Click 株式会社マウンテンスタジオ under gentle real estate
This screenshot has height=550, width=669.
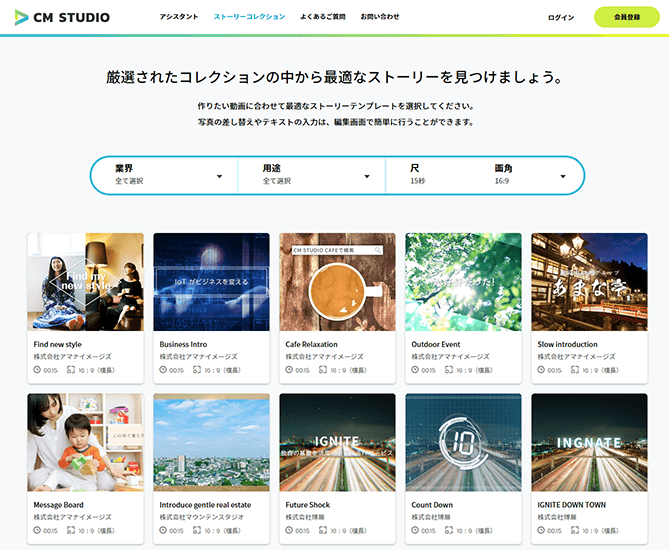pyautogui.click(x=201, y=517)
